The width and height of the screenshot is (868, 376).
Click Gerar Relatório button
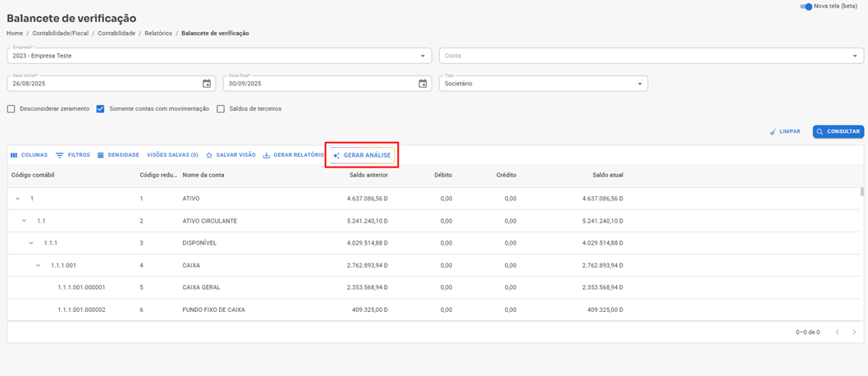(293, 155)
